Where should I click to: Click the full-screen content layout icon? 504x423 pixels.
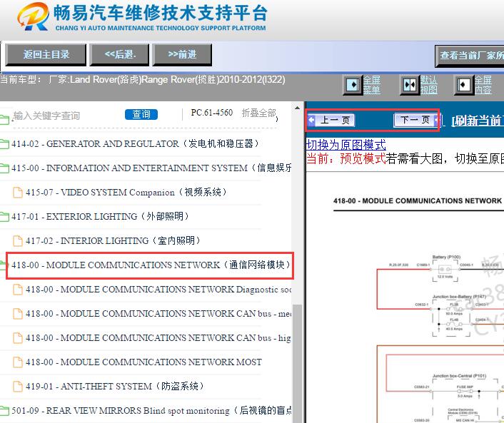[x=464, y=85]
